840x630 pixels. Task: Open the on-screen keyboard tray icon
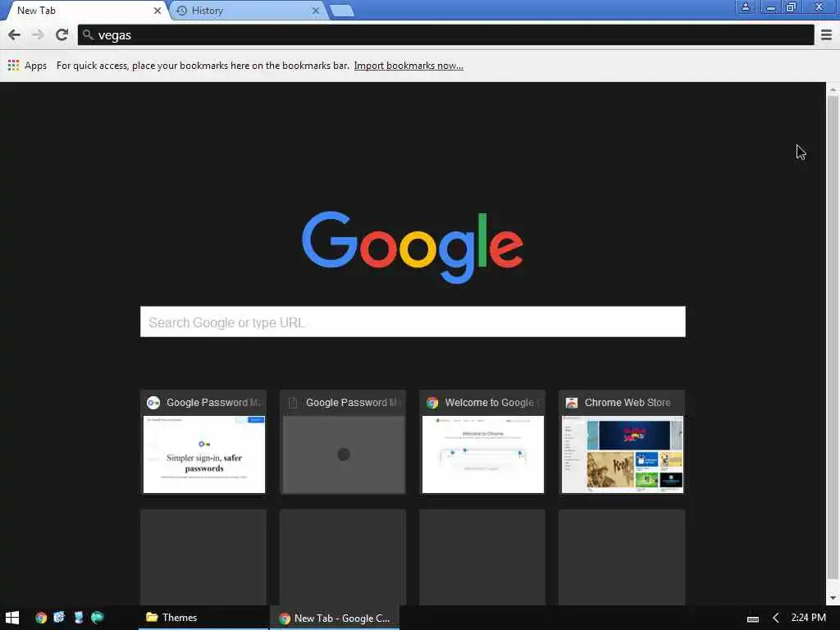(753, 619)
